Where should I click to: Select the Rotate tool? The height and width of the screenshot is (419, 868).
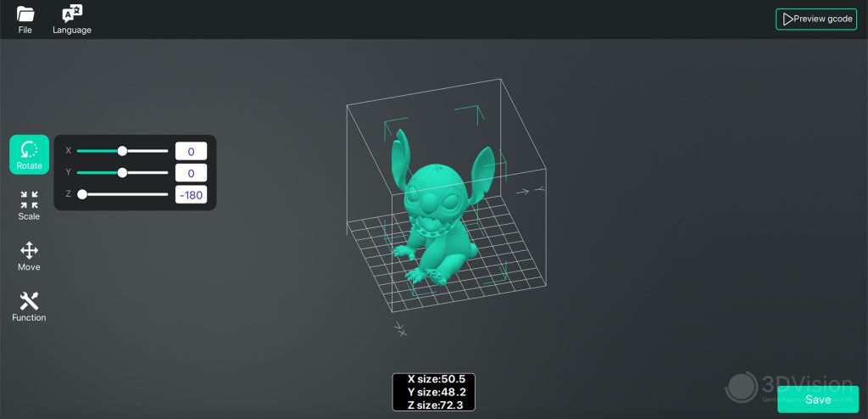click(29, 154)
